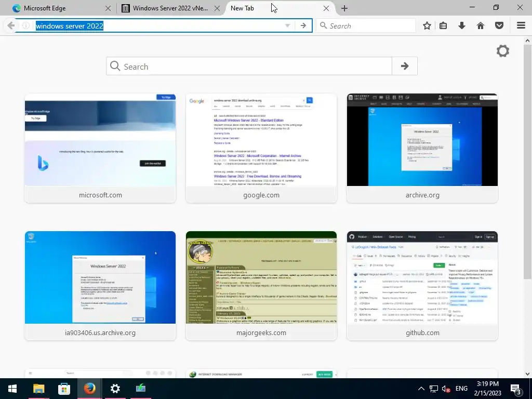
Task: Open the clock and date 3:19 PM
Action: [x=487, y=389]
